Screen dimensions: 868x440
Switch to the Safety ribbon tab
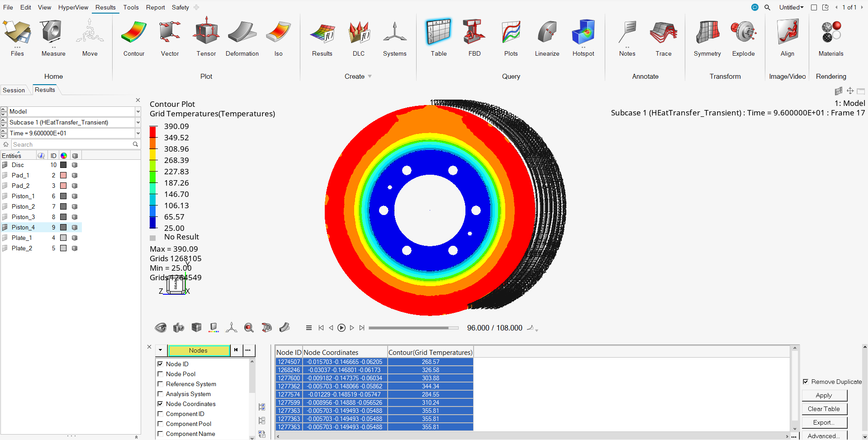[x=180, y=7]
